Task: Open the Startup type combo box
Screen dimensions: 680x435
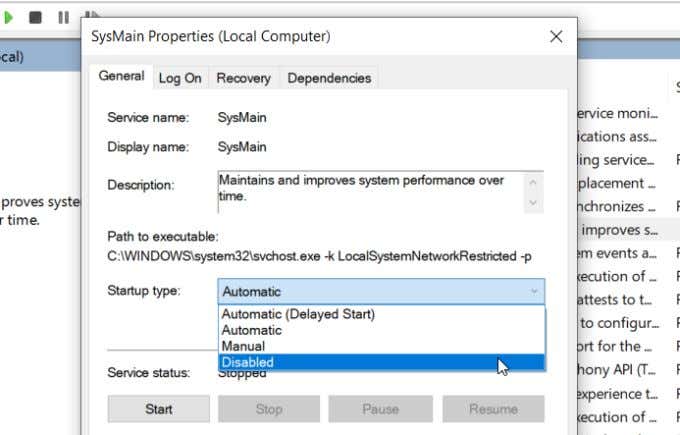Action: (381, 291)
